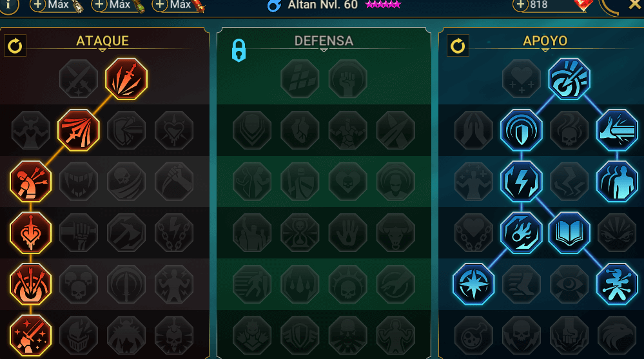Screen dimensions: 644x359
Task: Reset the Ataque mastery tree
Action: tap(15, 46)
